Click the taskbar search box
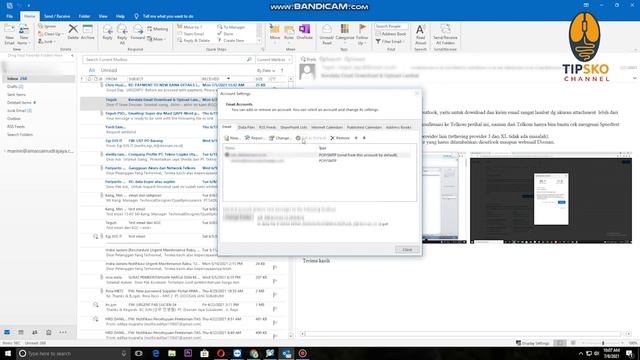640x360 pixels. (x=73, y=353)
